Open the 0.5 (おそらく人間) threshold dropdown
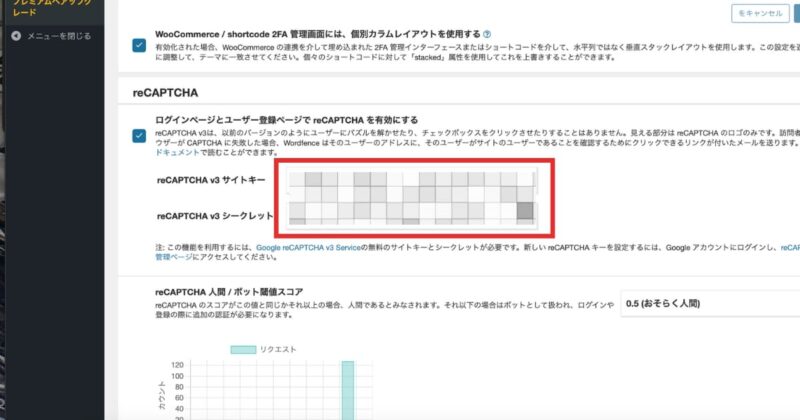The image size is (800, 420). 710,304
